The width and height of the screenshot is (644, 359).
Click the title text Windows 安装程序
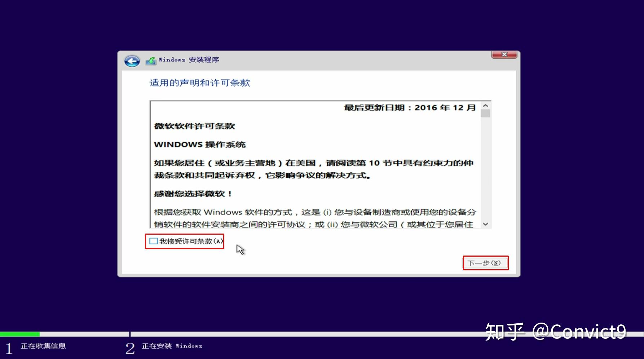tap(189, 60)
